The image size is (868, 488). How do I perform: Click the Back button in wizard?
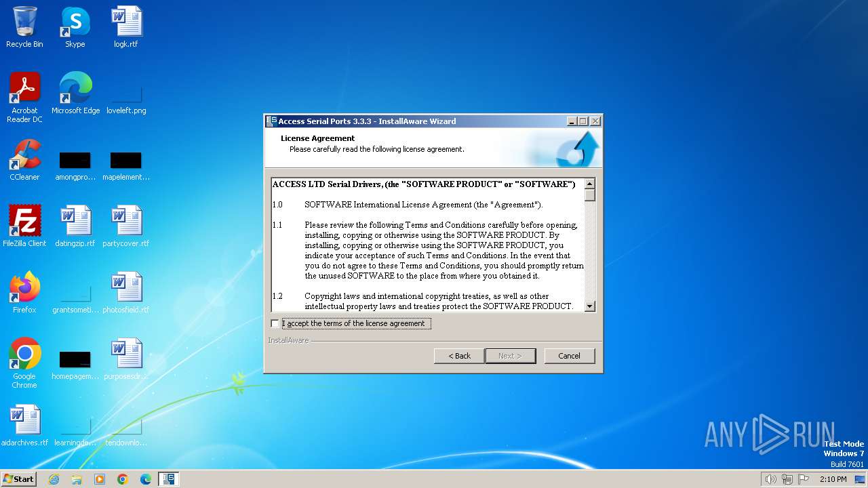pyautogui.click(x=459, y=356)
